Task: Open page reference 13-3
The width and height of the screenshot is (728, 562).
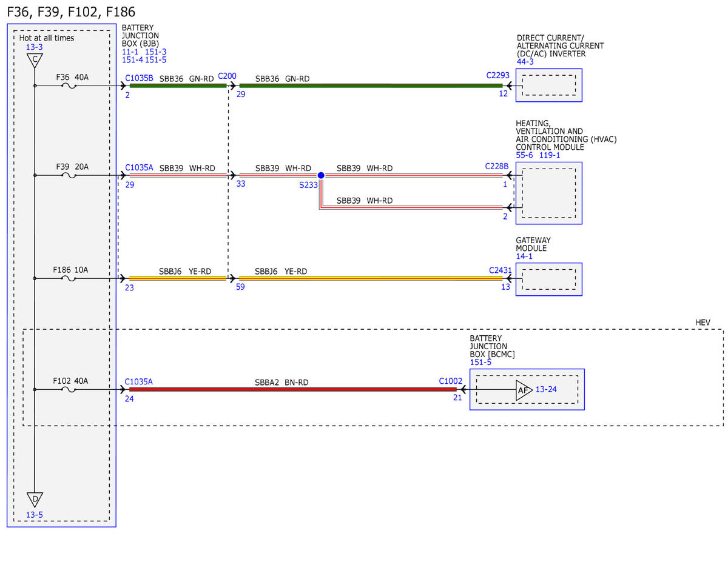Action: (x=34, y=47)
